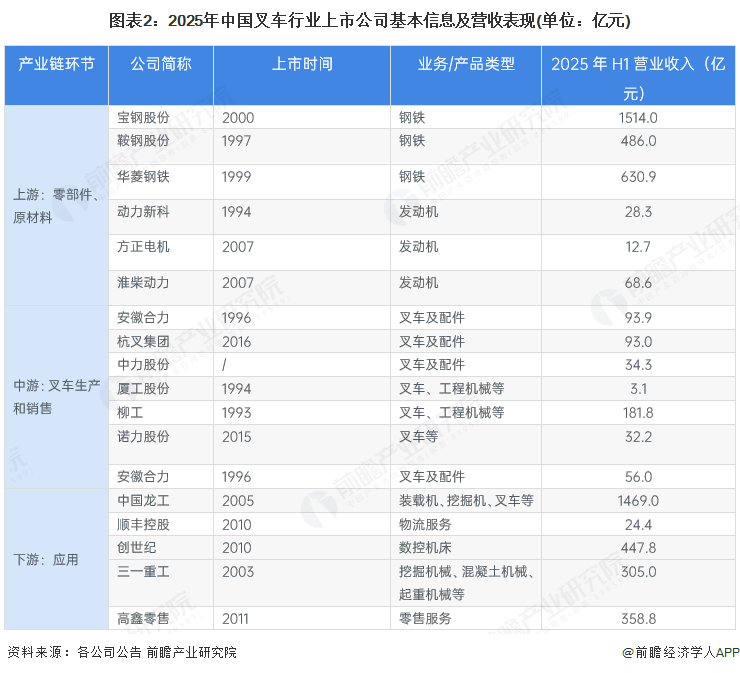This screenshot has height=673, width=740.
Task: Click listing year 1993 for 柳工
Action: [236, 413]
